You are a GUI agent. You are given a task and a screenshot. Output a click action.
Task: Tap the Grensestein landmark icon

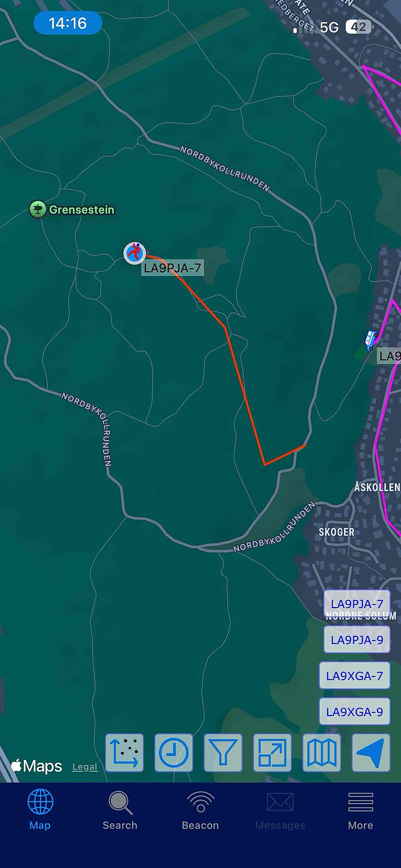click(37, 209)
